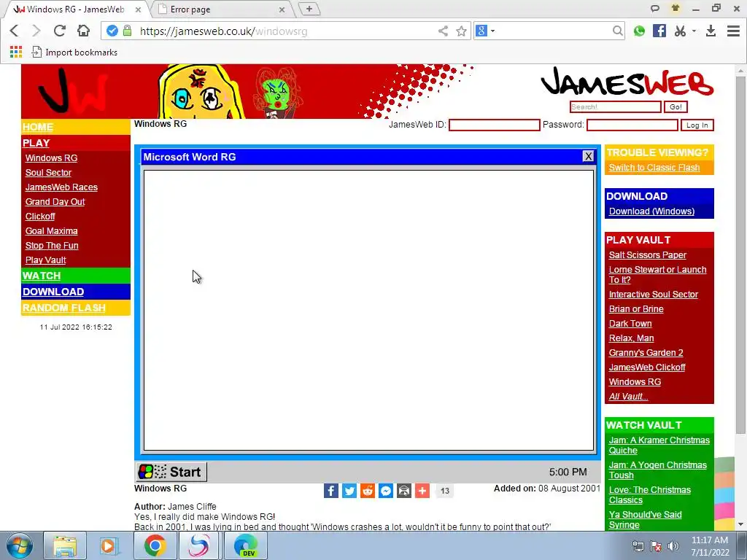Click the scissors screenshot tool icon
The width and height of the screenshot is (747, 560).
click(681, 31)
